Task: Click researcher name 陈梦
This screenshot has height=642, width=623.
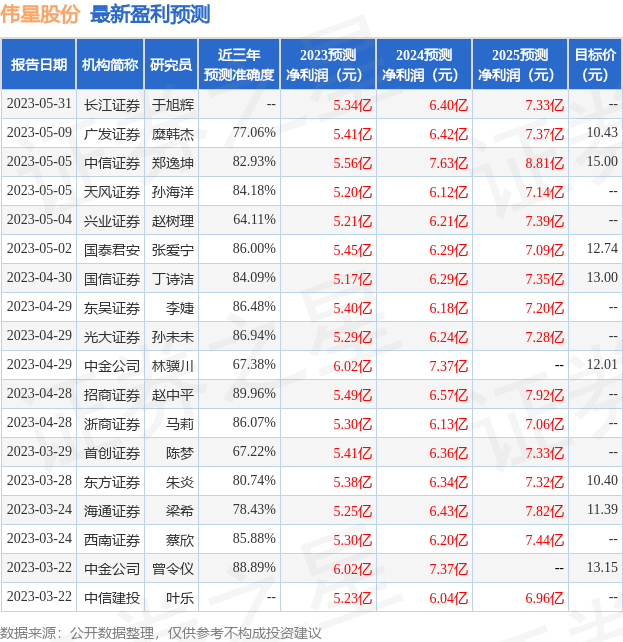Action: pyautogui.click(x=180, y=454)
